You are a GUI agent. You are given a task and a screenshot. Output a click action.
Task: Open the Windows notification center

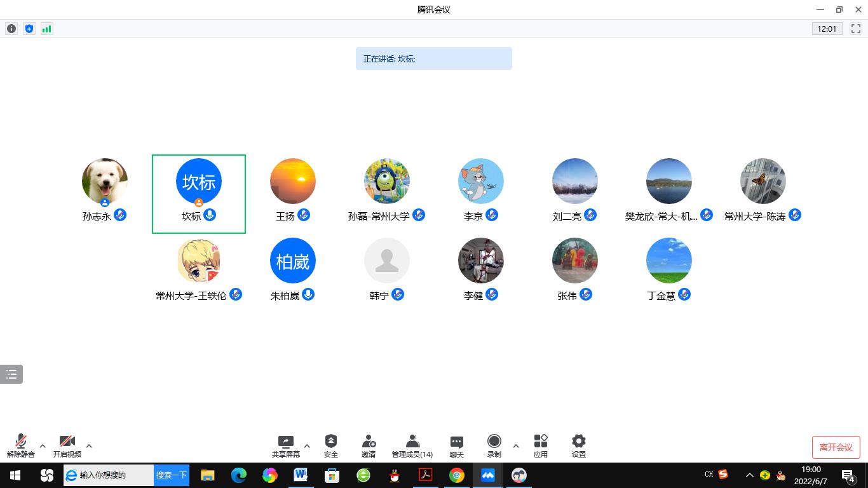coord(848,475)
